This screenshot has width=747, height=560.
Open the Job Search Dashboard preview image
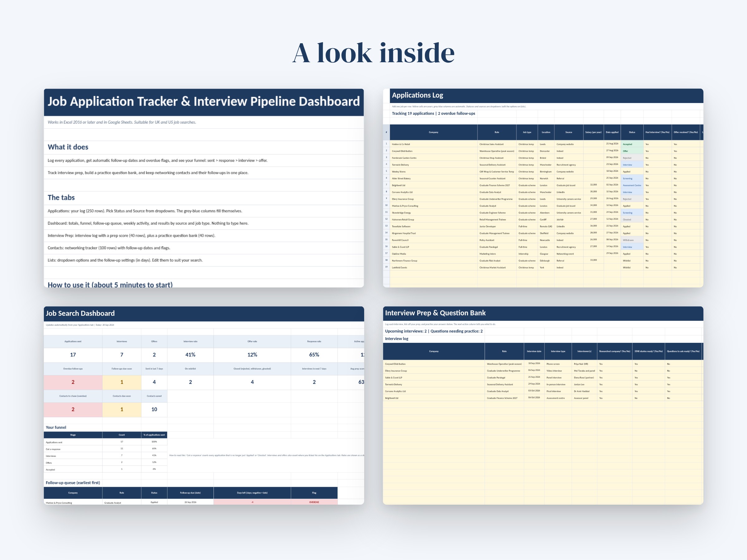(x=204, y=405)
